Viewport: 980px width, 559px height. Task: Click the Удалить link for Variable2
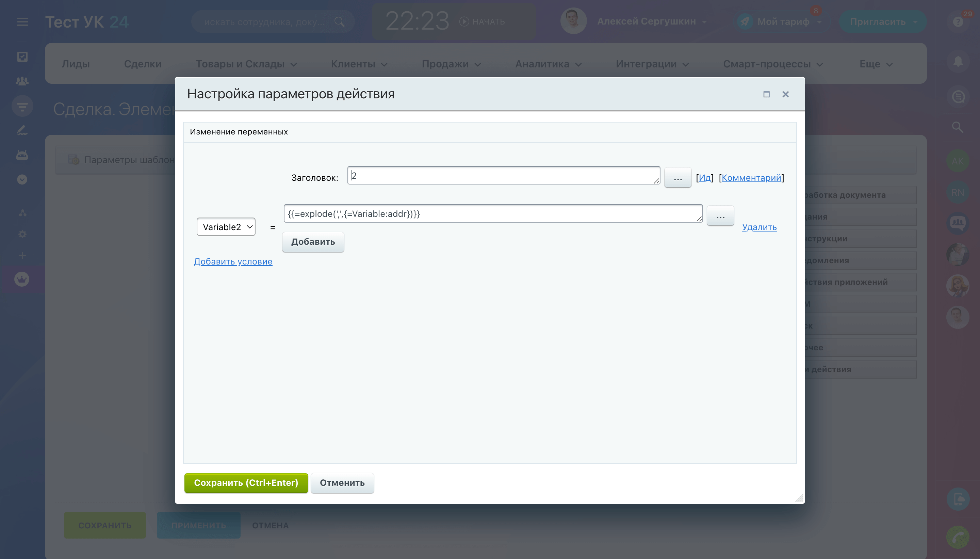(x=759, y=227)
